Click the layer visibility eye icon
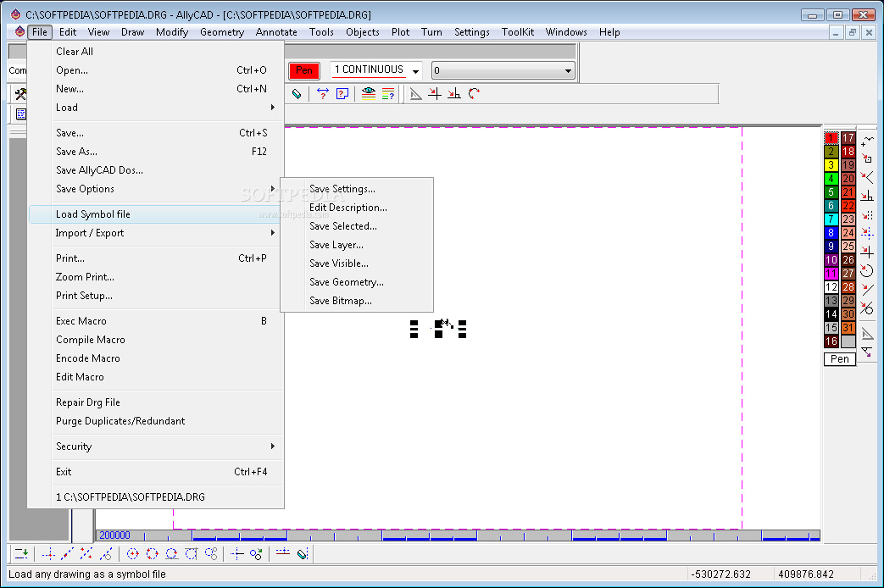This screenshot has height=588, width=884. 368,94
